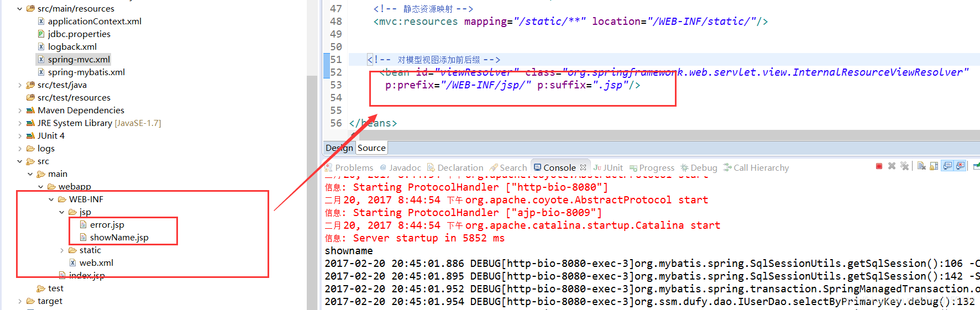Viewport: 980px width, 310px height.
Task: Select web.xml file
Action: tap(96, 263)
